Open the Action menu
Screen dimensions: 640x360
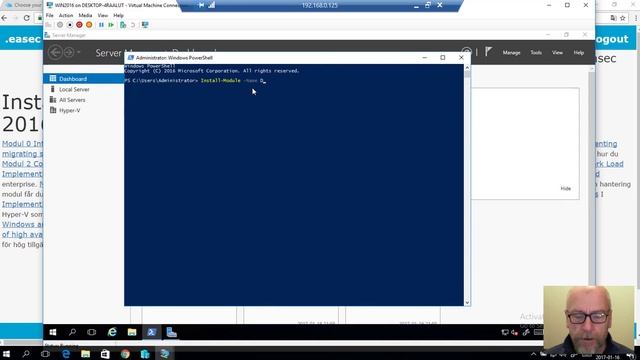(66, 15)
